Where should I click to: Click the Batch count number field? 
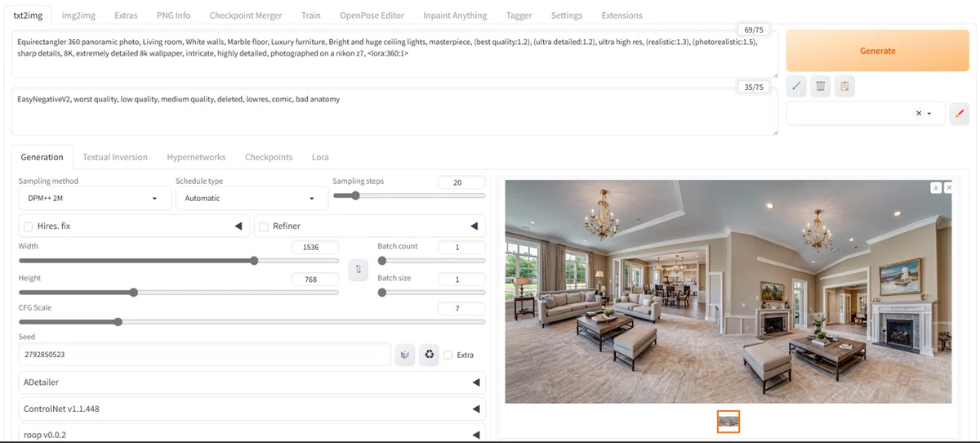[461, 247]
